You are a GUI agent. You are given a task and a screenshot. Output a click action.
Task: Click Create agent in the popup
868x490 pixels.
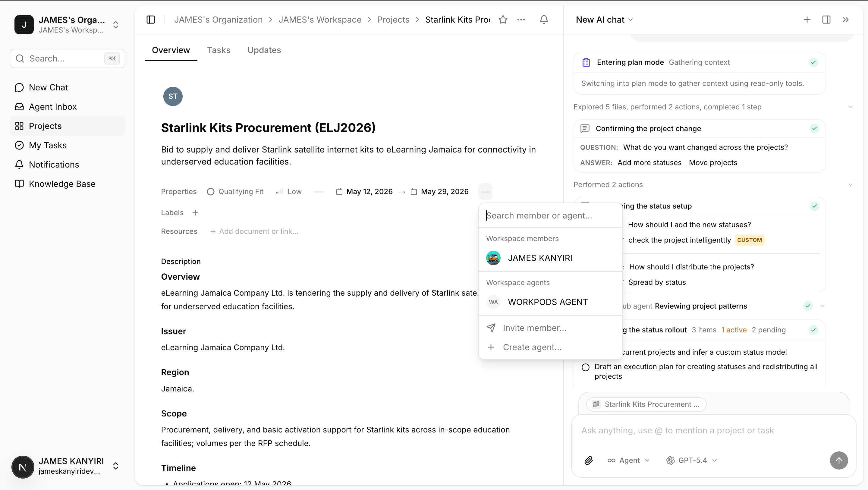click(550, 347)
